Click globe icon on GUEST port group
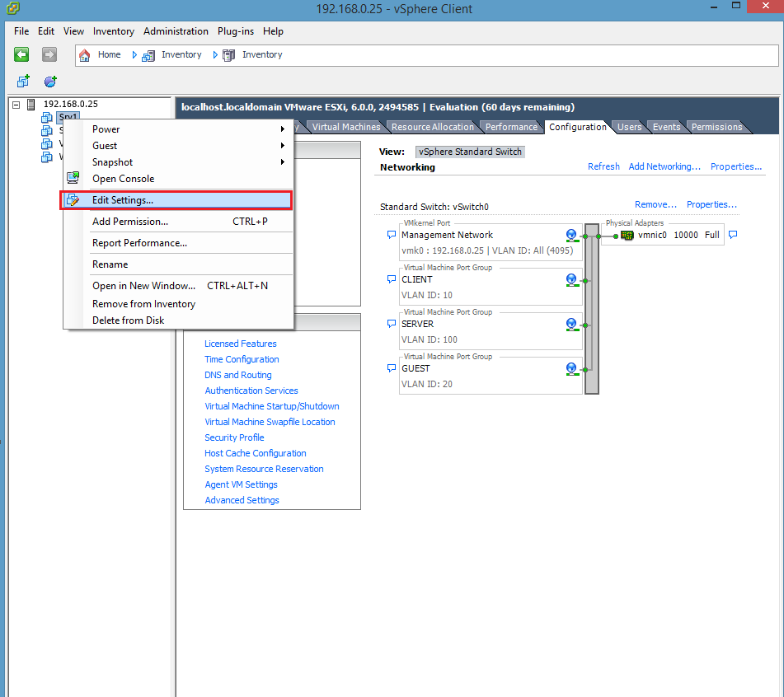The image size is (784, 697). tap(572, 369)
